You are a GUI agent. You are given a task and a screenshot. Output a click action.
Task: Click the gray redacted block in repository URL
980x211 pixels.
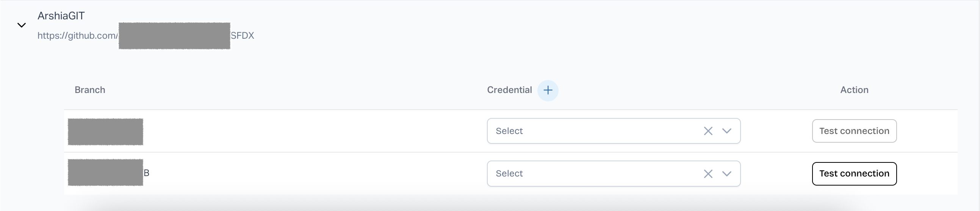(174, 36)
